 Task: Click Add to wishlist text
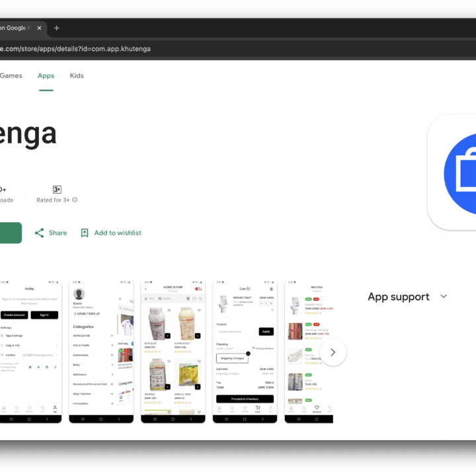click(x=118, y=233)
